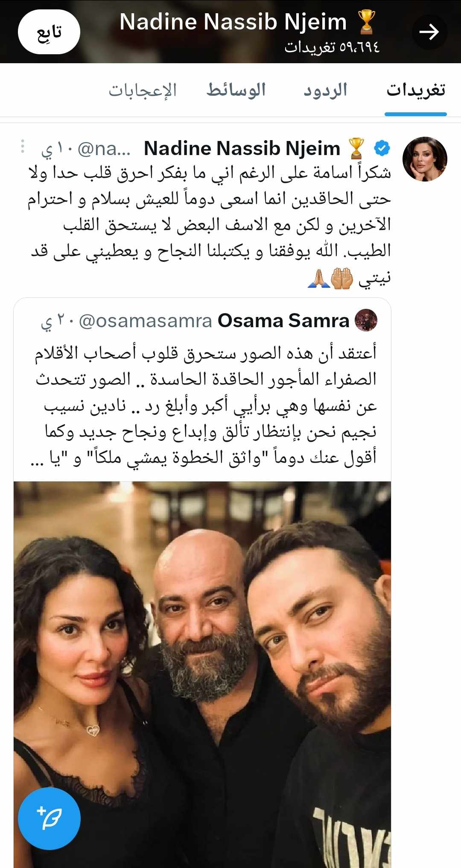The width and height of the screenshot is (461, 868).
Task: Tap the @na... handle in tweet header
Action: 104,149
